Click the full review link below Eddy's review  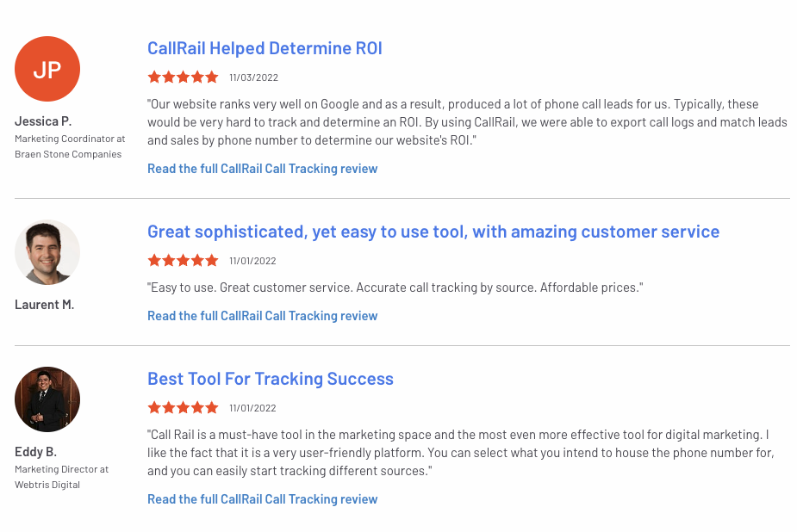[x=262, y=498]
